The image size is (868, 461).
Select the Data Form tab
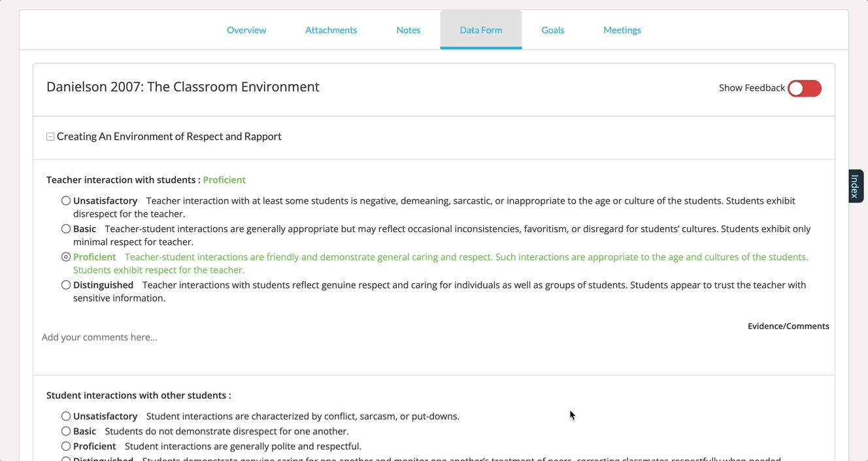point(480,30)
